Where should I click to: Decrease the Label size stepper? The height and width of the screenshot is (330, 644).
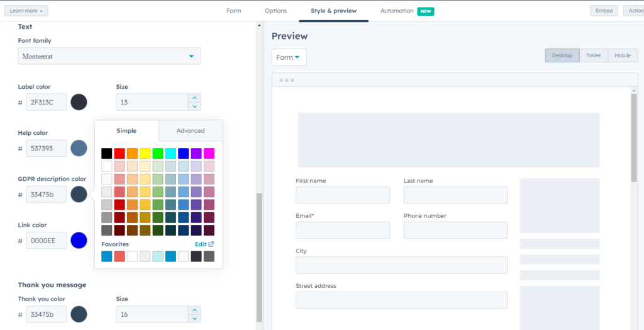(x=194, y=106)
